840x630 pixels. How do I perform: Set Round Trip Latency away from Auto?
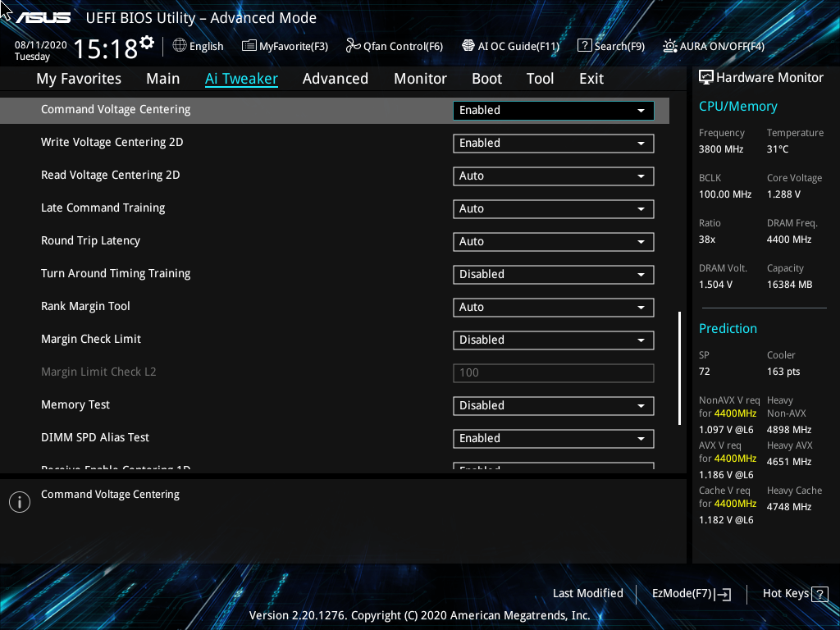[x=553, y=241]
